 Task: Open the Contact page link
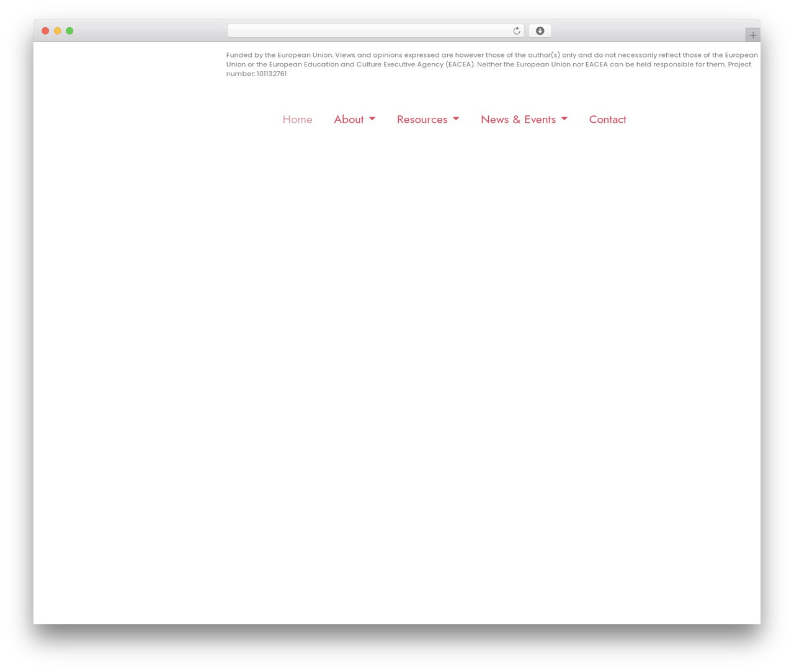(x=607, y=119)
